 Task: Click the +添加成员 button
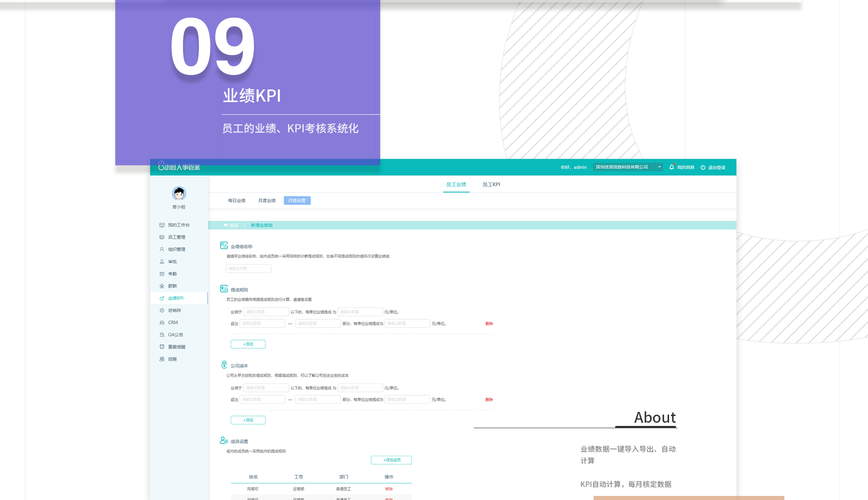tap(391, 460)
